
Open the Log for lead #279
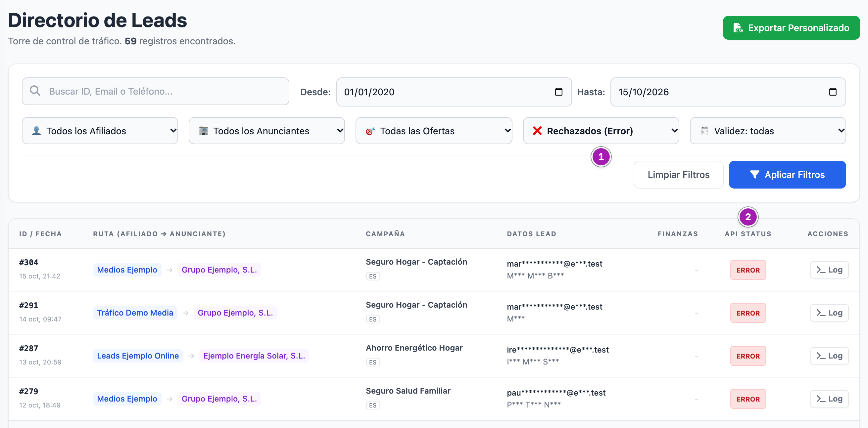(829, 399)
